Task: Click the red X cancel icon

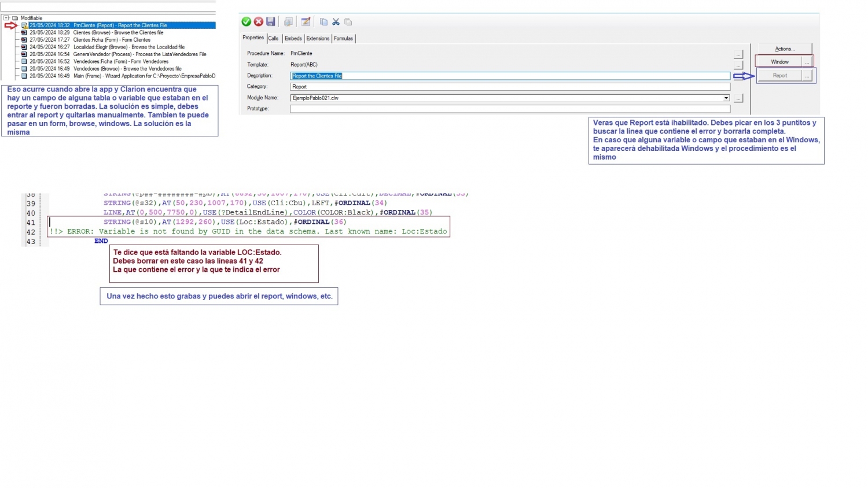Action: pos(259,22)
